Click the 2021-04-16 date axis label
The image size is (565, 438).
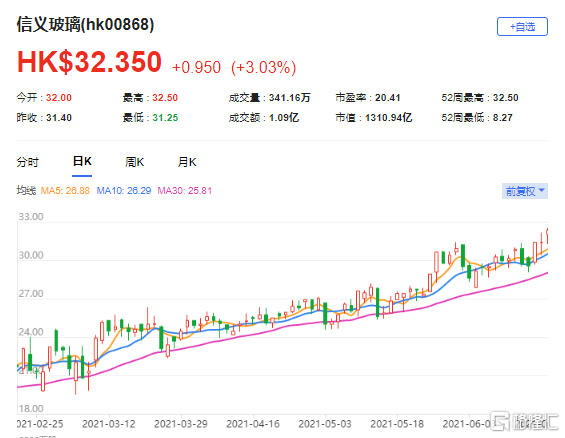253,424
